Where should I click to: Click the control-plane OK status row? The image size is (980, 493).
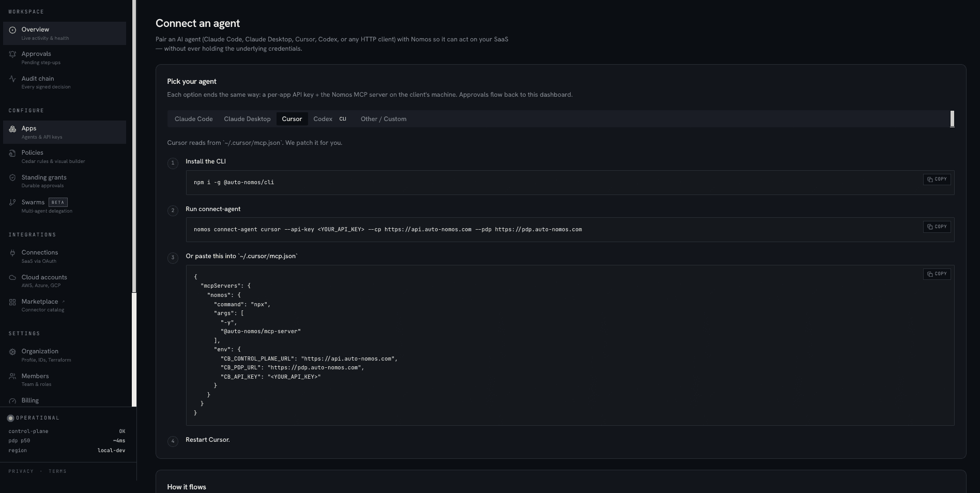67,431
